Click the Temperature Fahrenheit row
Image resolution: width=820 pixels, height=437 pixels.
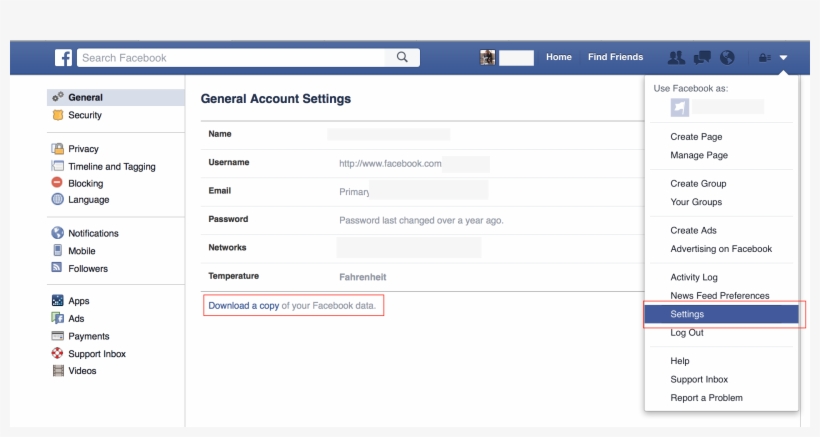click(423, 277)
